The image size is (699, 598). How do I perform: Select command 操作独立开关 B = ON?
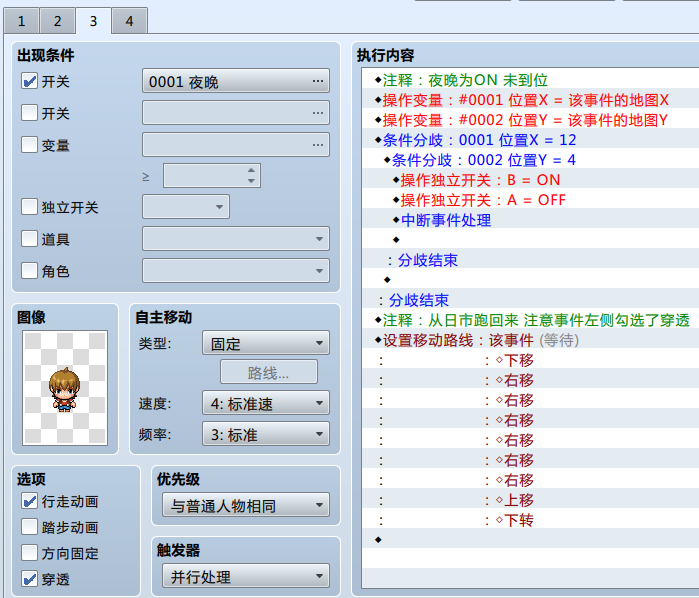[530, 180]
